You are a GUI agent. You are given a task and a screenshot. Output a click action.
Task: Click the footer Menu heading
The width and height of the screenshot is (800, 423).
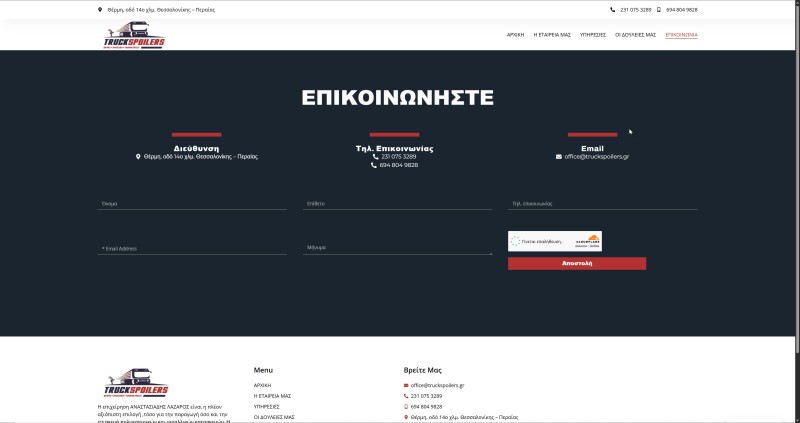click(x=263, y=370)
